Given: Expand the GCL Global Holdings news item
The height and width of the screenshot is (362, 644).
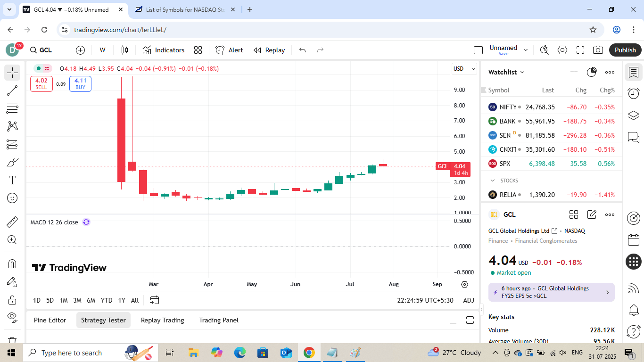Looking at the screenshot, I should pos(552,292).
